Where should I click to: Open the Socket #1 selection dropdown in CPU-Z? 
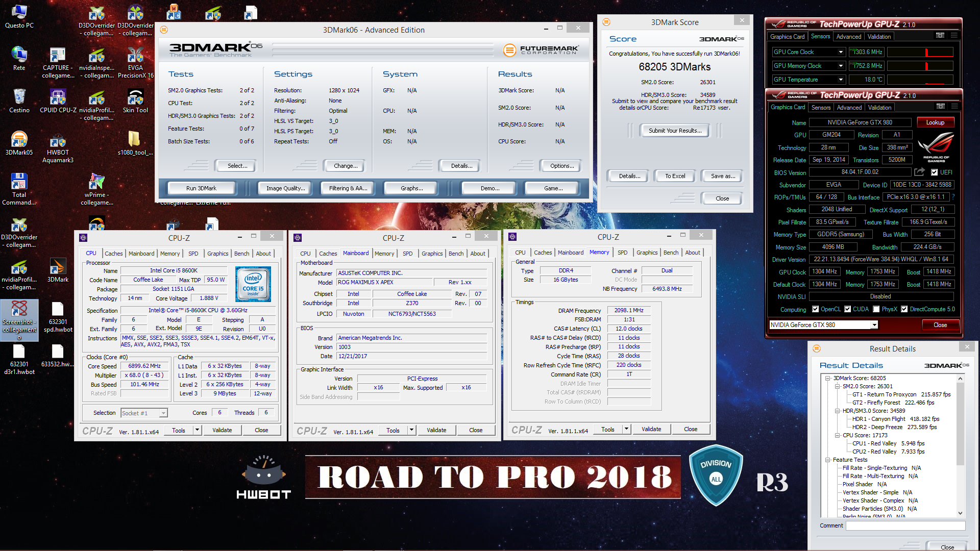coord(163,413)
